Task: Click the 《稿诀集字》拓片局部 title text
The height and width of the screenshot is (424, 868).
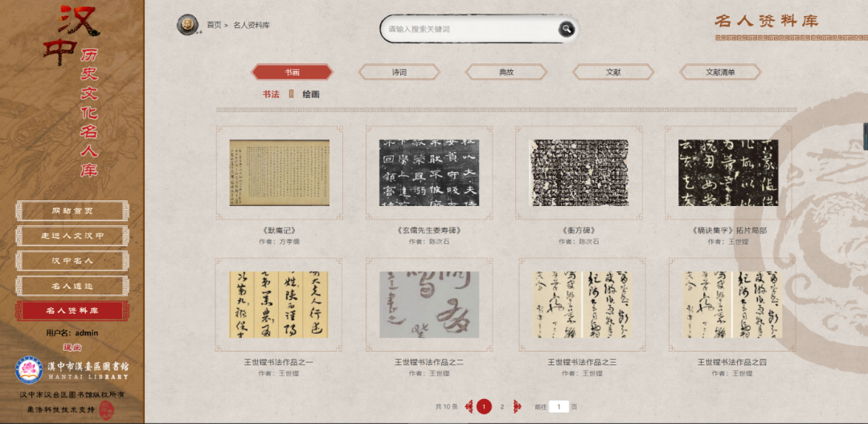Action: coord(728,231)
